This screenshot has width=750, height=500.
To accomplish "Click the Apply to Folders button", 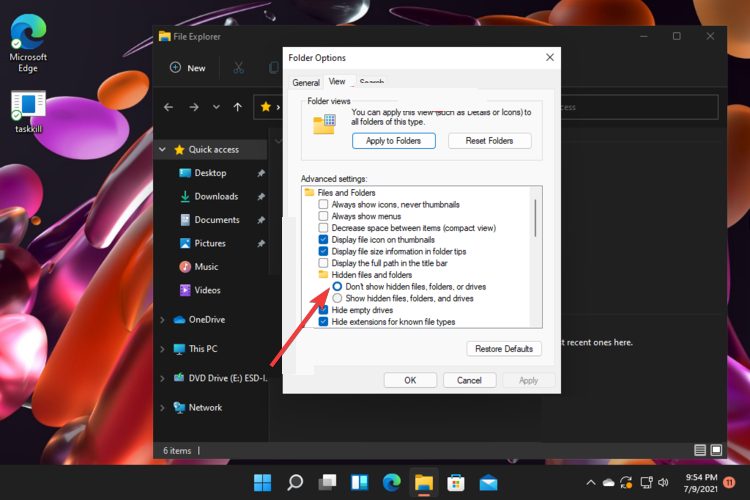I will pos(394,141).
